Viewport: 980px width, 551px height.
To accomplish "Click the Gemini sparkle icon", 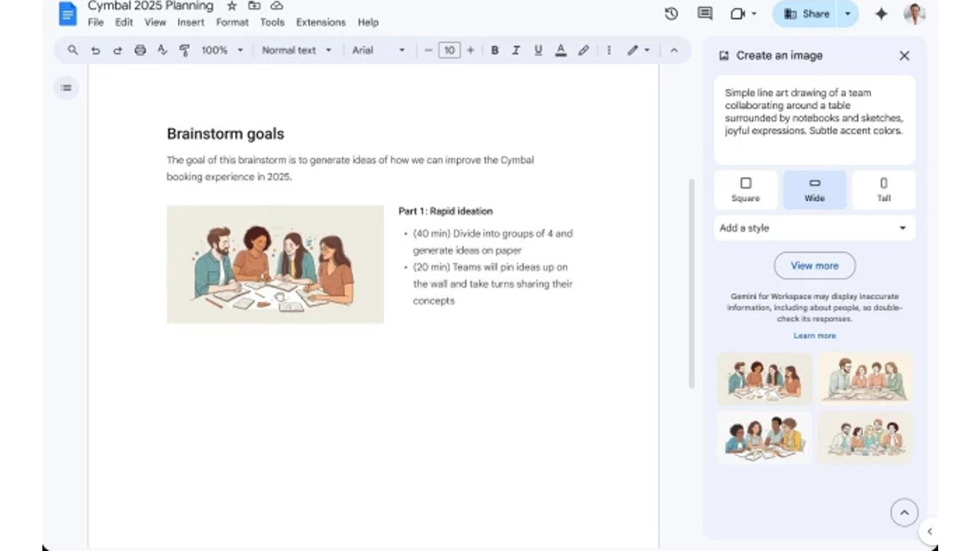I will tap(881, 14).
